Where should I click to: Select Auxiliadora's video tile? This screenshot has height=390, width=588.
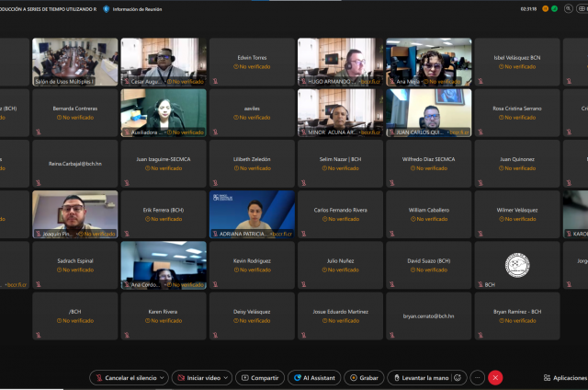point(164,112)
